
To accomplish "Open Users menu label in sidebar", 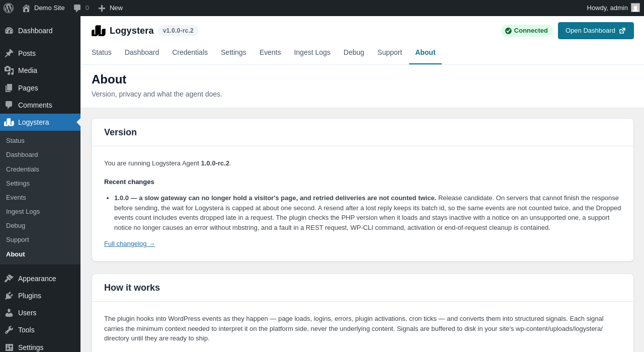I will [27, 313].
